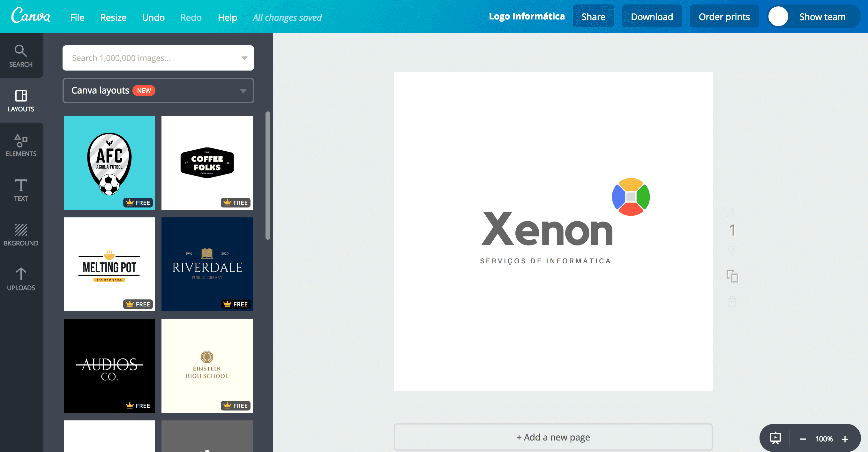Image resolution: width=868 pixels, height=452 pixels.
Task: Open the image search filter dropdown
Action: point(244,58)
